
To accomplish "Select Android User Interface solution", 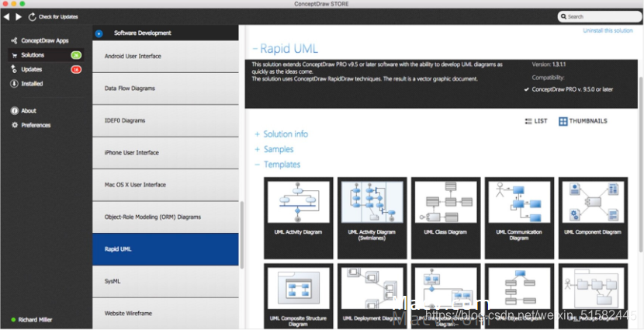I will [x=165, y=57].
